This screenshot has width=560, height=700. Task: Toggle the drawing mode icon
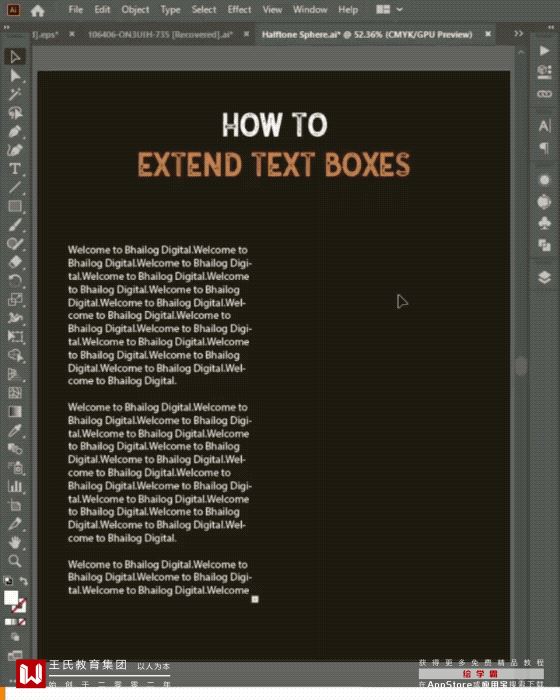tap(15, 637)
